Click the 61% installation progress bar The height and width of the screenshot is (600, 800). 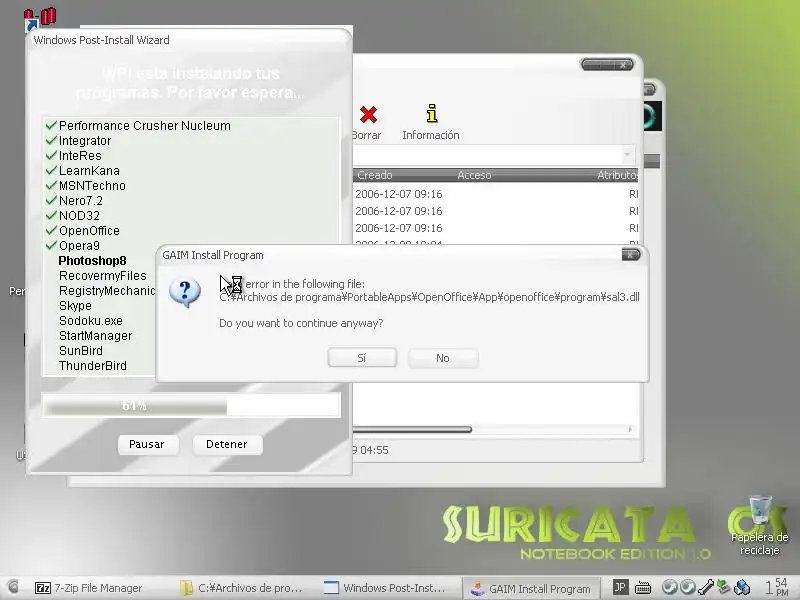(x=191, y=406)
